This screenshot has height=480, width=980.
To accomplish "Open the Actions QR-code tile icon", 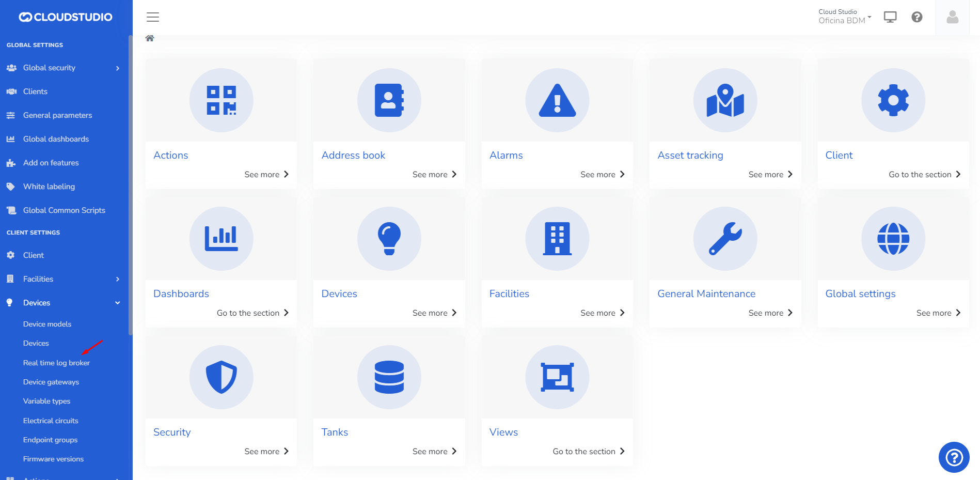I will tap(221, 100).
